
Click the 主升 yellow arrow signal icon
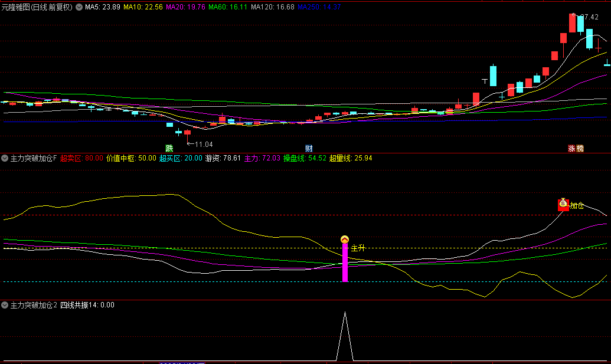click(x=345, y=240)
